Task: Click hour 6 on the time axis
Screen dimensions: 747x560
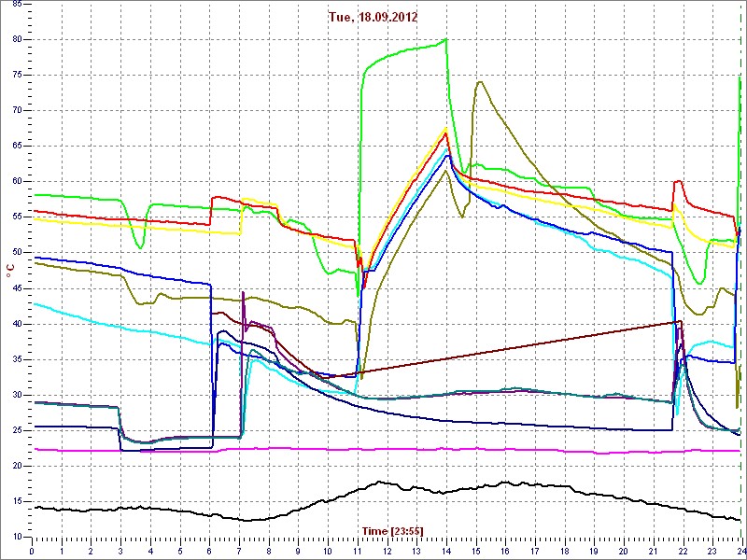Action: [209, 551]
